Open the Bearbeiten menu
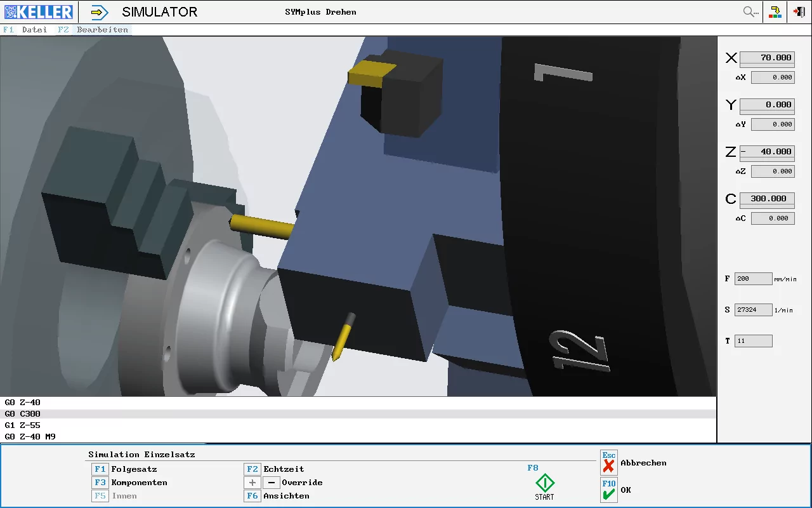This screenshot has height=508, width=812. tap(102, 30)
